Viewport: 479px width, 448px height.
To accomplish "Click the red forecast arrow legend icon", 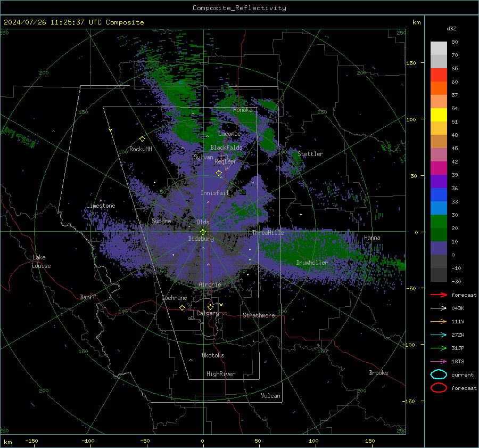I will 439,295.
